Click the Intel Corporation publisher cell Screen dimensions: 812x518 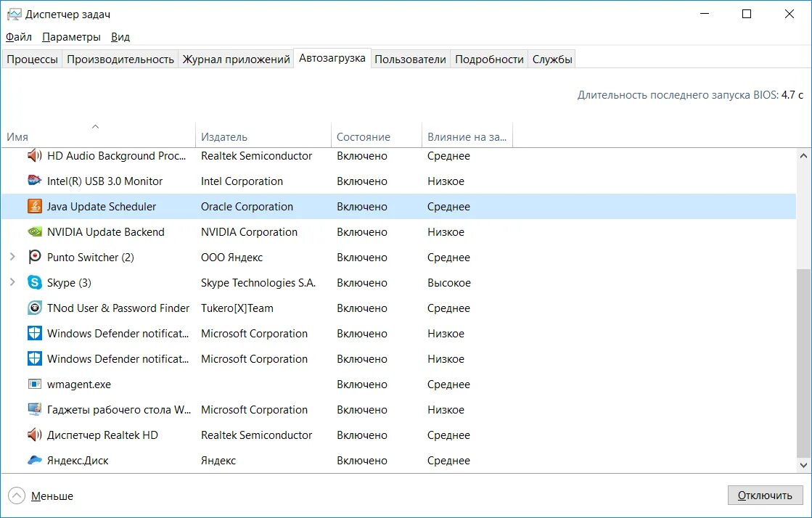[x=242, y=181]
